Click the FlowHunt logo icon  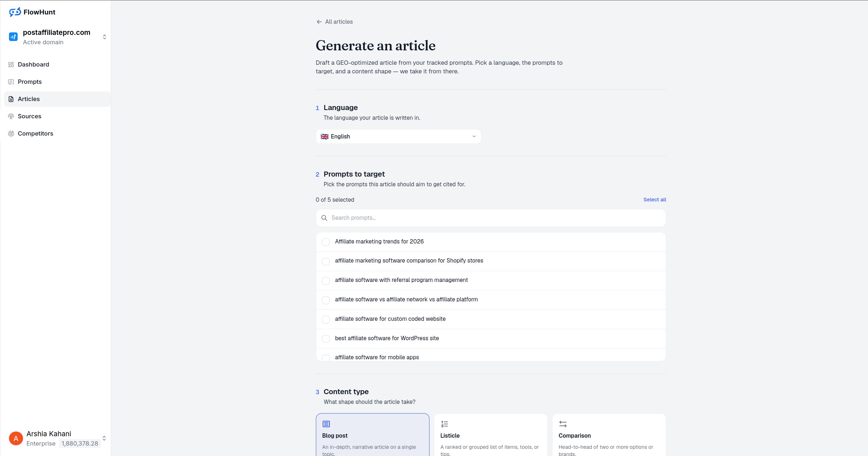point(15,12)
